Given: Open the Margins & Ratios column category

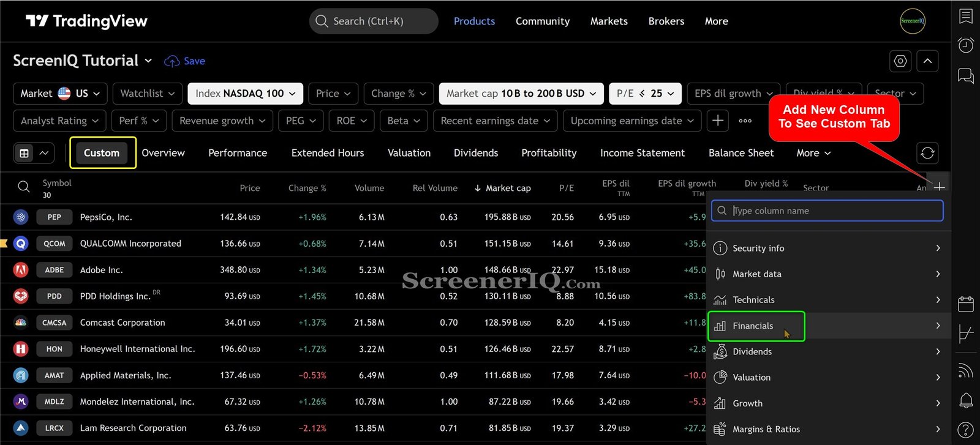Looking at the screenshot, I should click(829, 429).
